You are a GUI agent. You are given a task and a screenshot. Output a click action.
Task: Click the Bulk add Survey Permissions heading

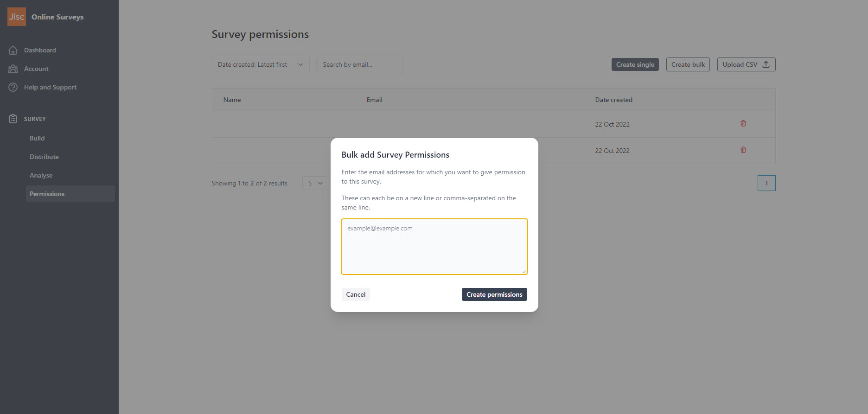pyautogui.click(x=396, y=155)
